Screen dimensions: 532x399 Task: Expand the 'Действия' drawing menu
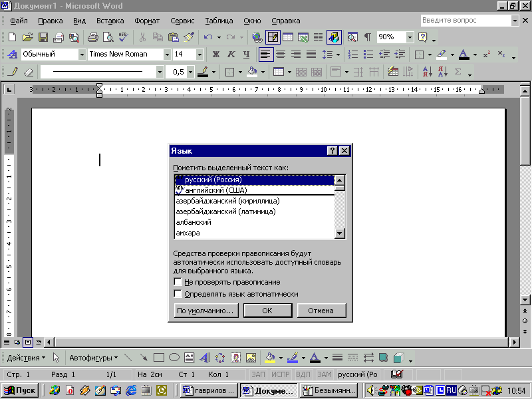(26, 358)
